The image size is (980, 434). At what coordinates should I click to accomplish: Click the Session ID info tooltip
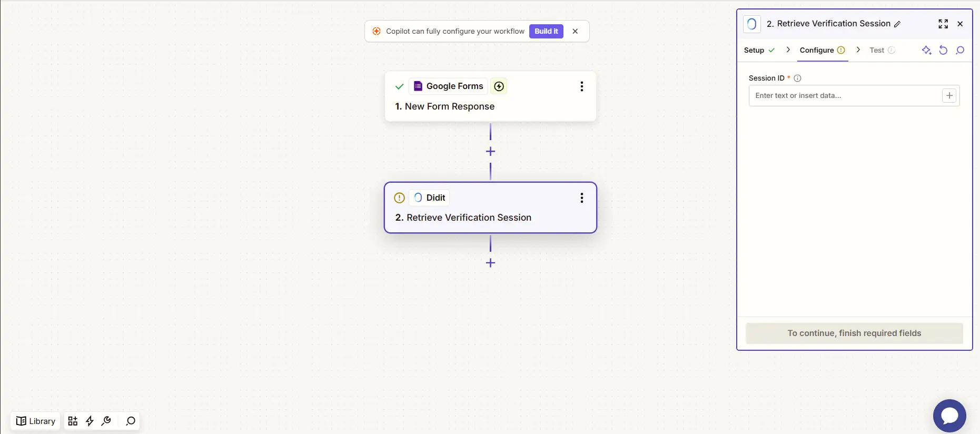[x=798, y=78]
